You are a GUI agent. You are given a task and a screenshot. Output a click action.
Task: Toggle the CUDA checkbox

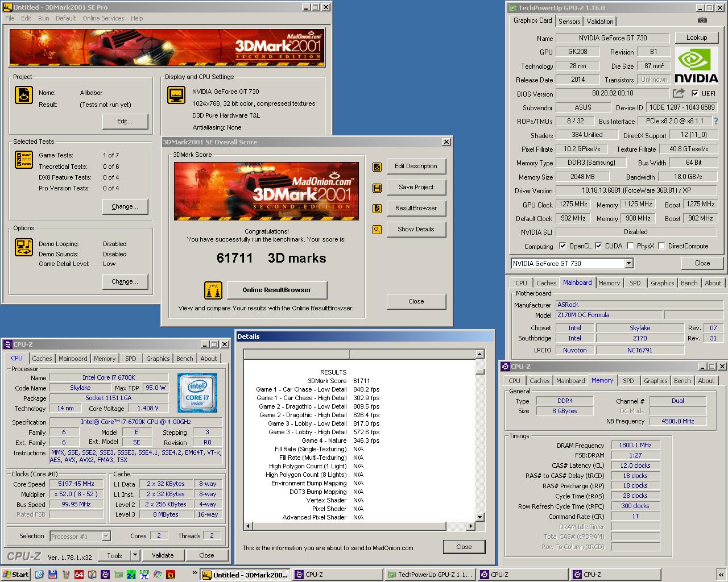tap(598, 246)
